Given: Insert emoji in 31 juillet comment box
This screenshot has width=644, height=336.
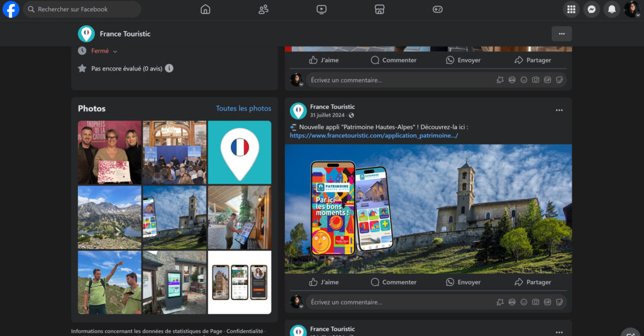Looking at the screenshot, I should pyautogui.click(x=524, y=302).
